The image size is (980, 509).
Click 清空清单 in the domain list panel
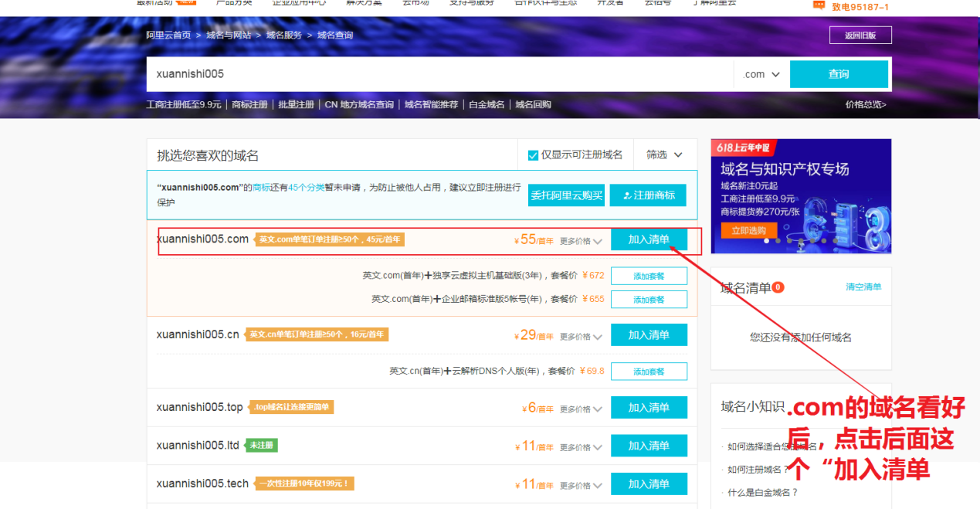[x=863, y=287]
